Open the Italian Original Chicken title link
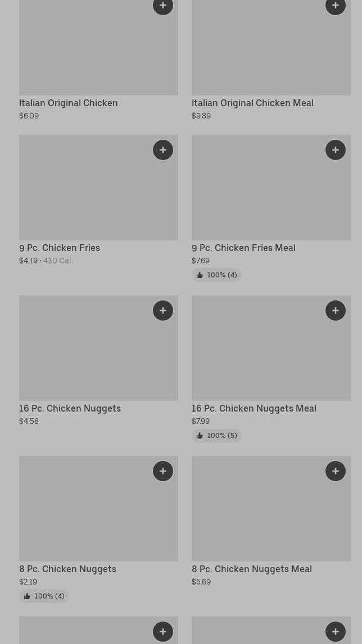Image resolution: width=362 pixels, height=644 pixels. (69, 103)
